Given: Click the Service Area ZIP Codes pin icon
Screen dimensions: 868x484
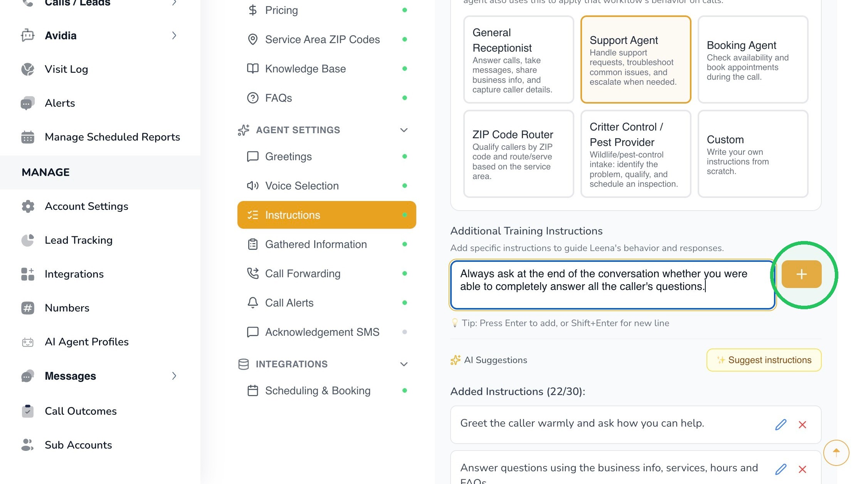Looking at the screenshot, I should pos(252,39).
